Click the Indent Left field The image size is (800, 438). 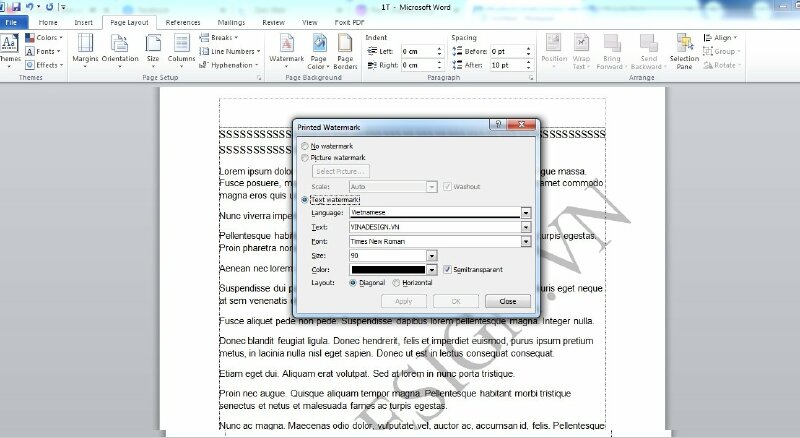pos(418,51)
